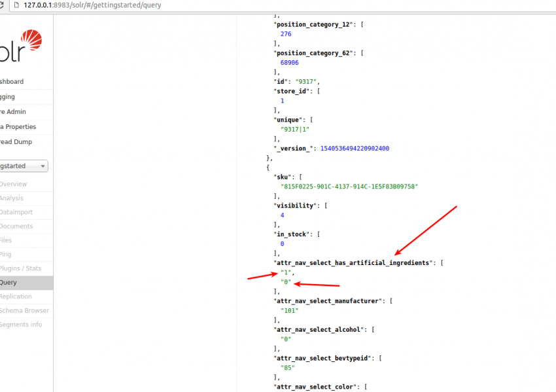This screenshot has width=556, height=392.
Task: Click the _version_ number 1540536494220902400
Action: click(x=355, y=149)
